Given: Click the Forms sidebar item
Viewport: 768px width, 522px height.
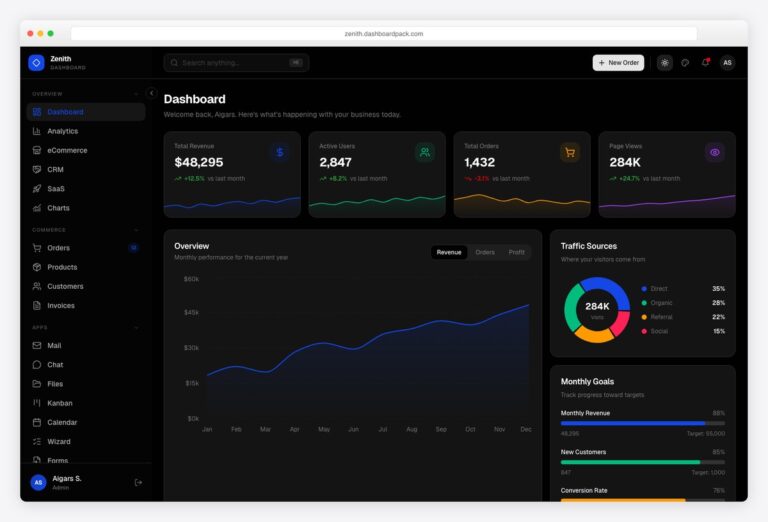Looking at the screenshot, I should tap(86, 460).
